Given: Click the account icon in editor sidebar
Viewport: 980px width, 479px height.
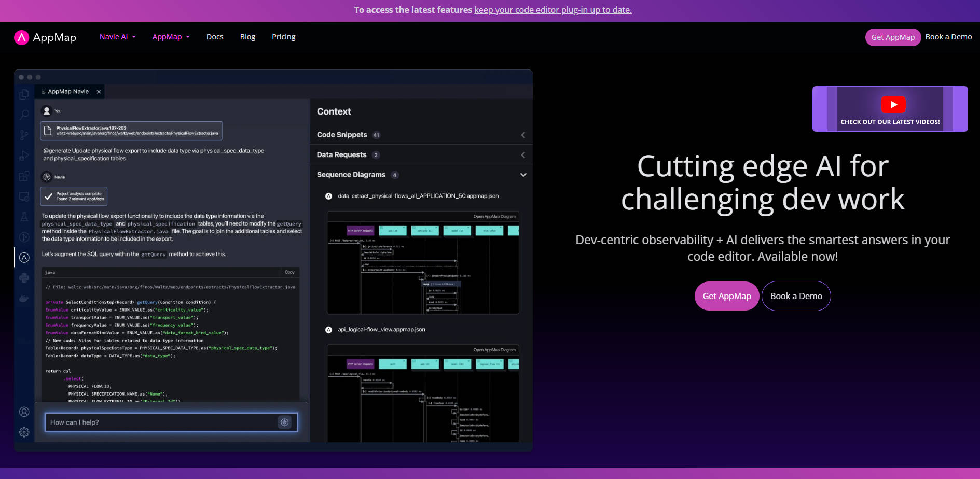Looking at the screenshot, I should 24,412.
